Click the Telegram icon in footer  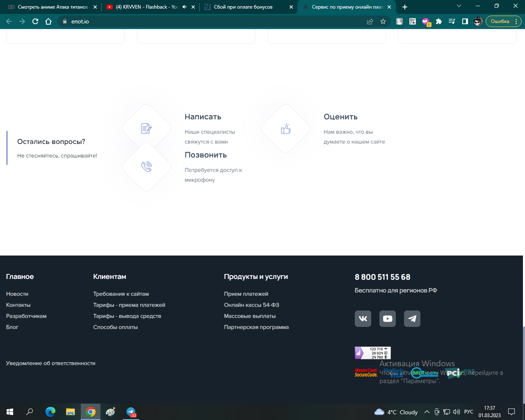[x=412, y=319]
